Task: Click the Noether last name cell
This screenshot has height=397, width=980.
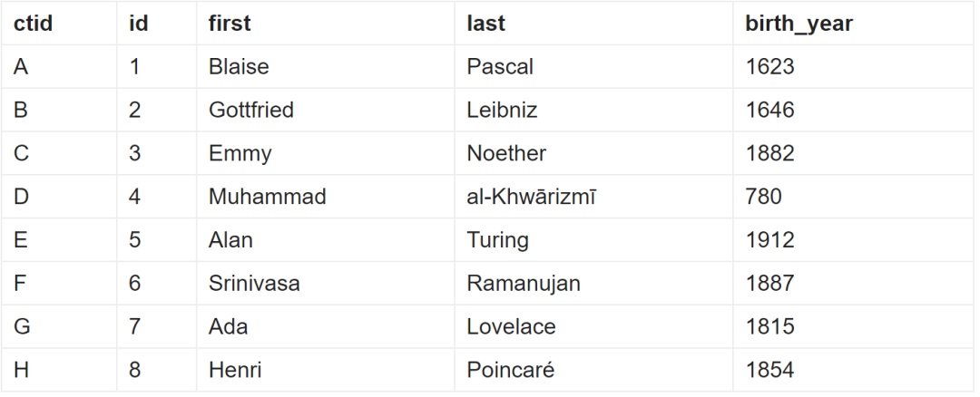Action: pyautogui.click(x=506, y=154)
